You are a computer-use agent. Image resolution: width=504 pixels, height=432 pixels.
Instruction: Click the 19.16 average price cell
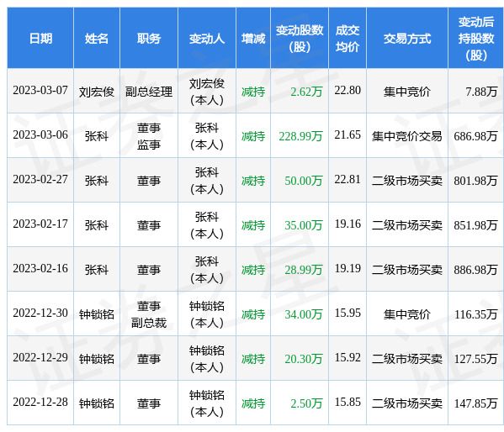click(347, 224)
